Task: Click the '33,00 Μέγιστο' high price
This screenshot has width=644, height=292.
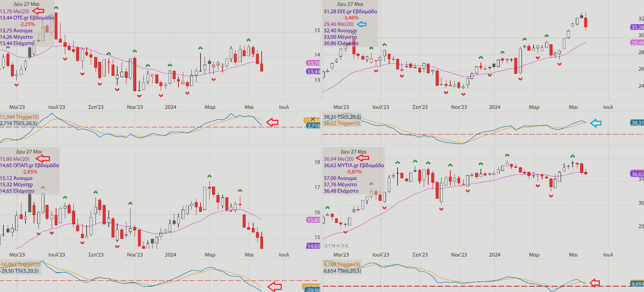Action: click(x=340, y=37)
